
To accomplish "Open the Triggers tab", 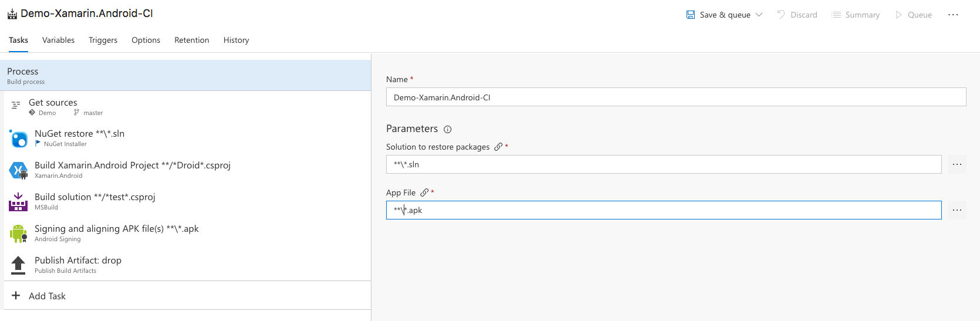I will tap(103, 40).
